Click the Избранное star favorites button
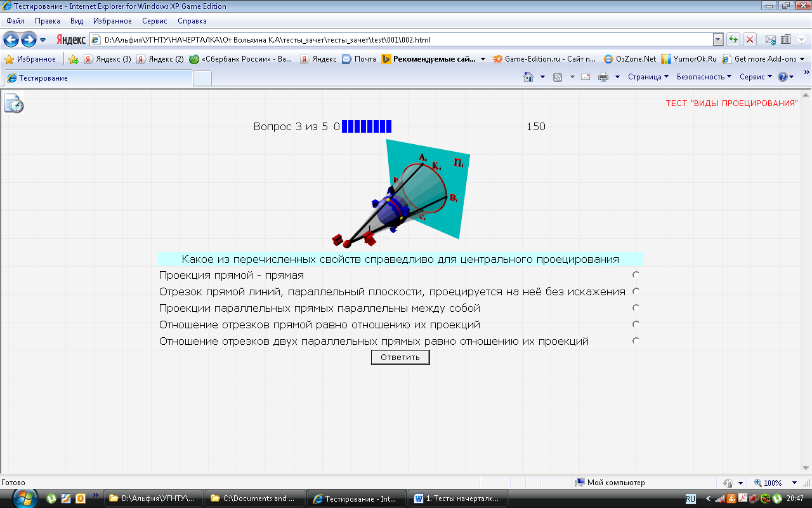 [30, 59]
